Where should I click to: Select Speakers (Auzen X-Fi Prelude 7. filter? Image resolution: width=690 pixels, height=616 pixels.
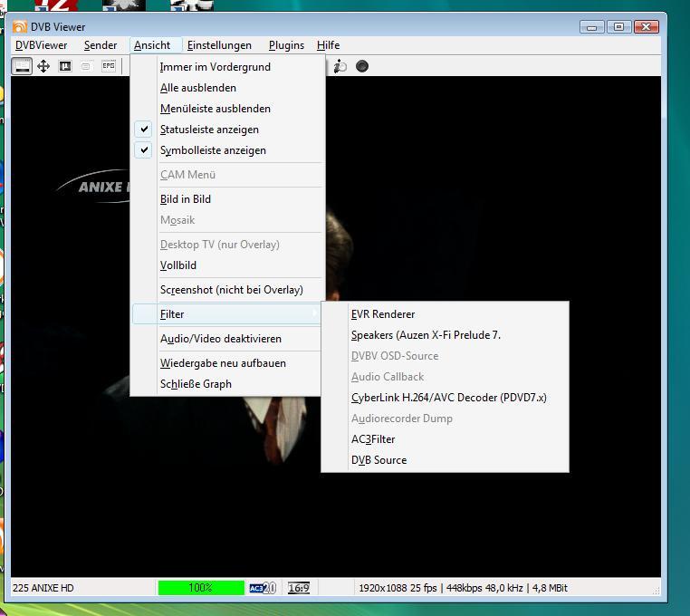pyautogui.click(x=445, y=335)
